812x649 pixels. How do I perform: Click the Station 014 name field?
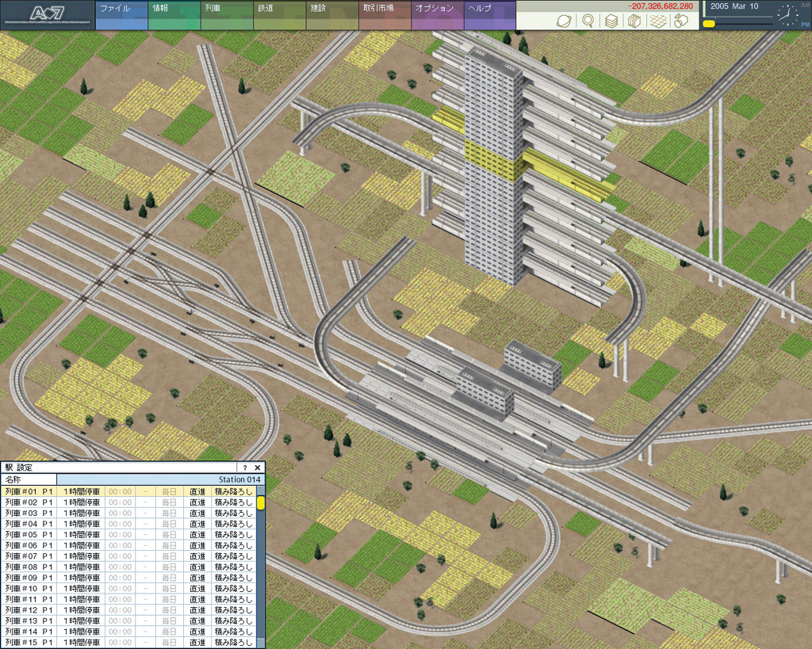160,479
